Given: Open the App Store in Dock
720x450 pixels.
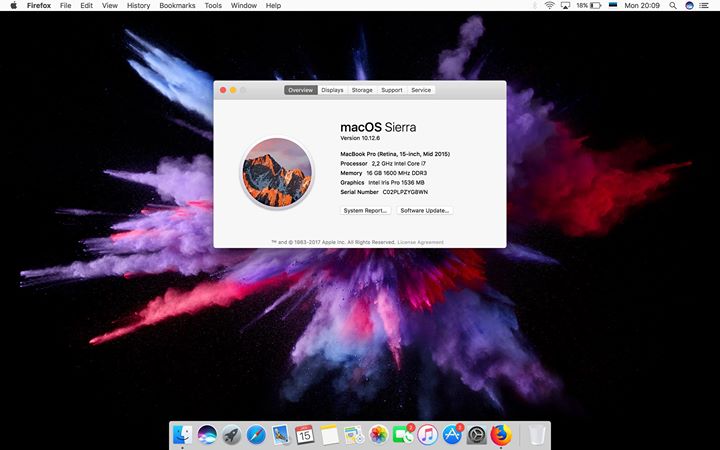Looking at the screenshot, I should (x=452, y=434).
